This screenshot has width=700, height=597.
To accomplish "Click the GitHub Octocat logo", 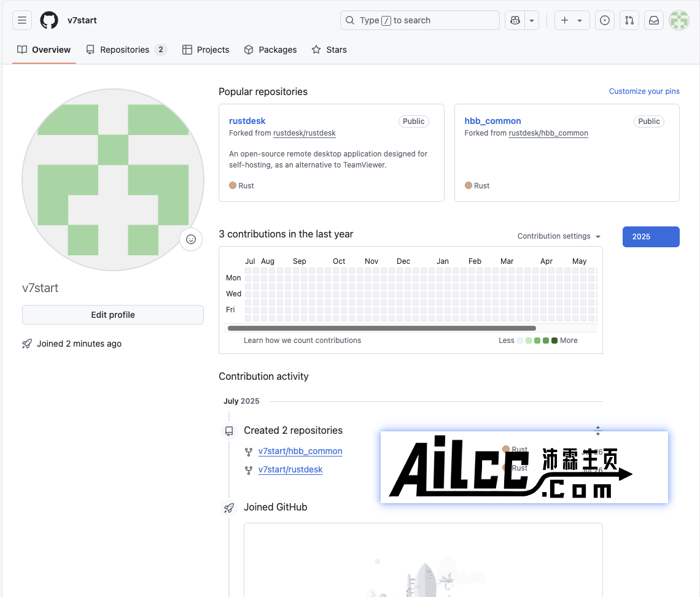I will pyautogui.click(x=49, y=20).
